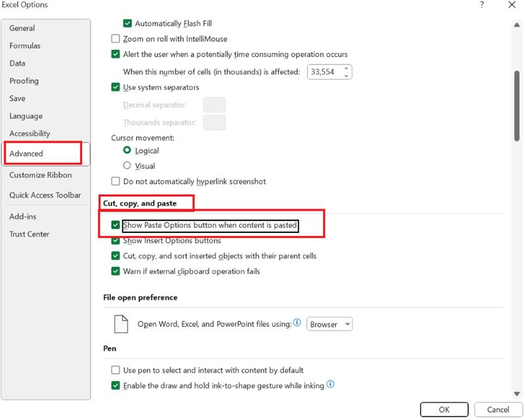Open the Browser file opening dropdown
The height and width of the screenshot is (420, 525).
click(330, 324)
